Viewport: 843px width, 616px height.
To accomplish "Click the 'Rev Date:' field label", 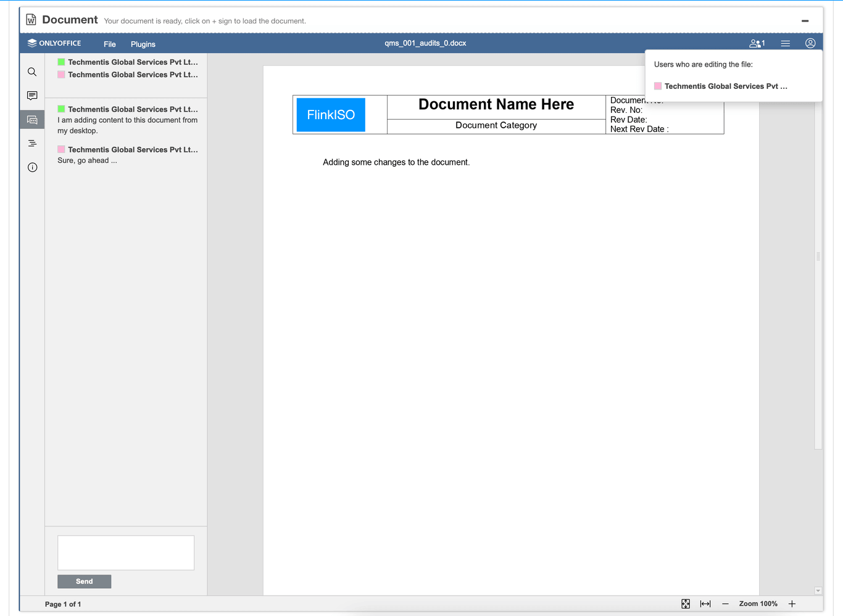I will [628, 120].
